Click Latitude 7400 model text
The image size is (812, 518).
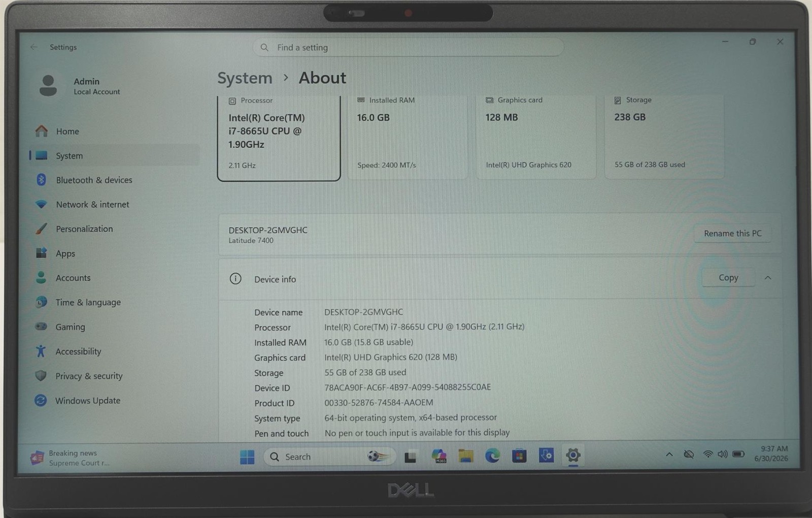251,241
